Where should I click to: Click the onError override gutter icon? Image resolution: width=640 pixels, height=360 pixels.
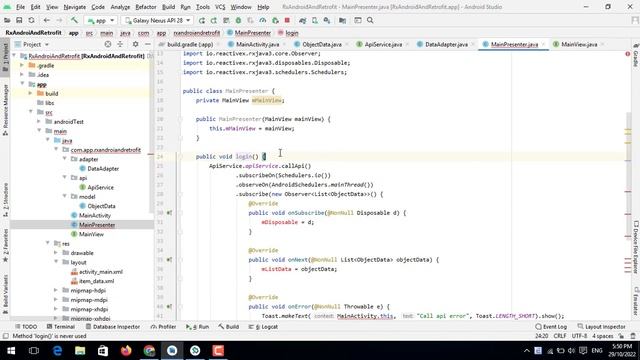(x=169, y=307)
